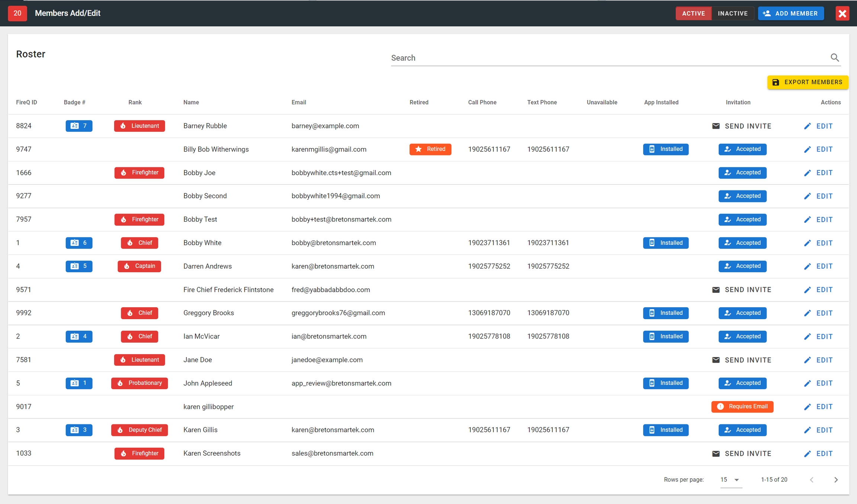Click Deputy Chief rank chip for Karen Gillis
The width and height of the screenshot is (857, 504).
click(139, 430)
